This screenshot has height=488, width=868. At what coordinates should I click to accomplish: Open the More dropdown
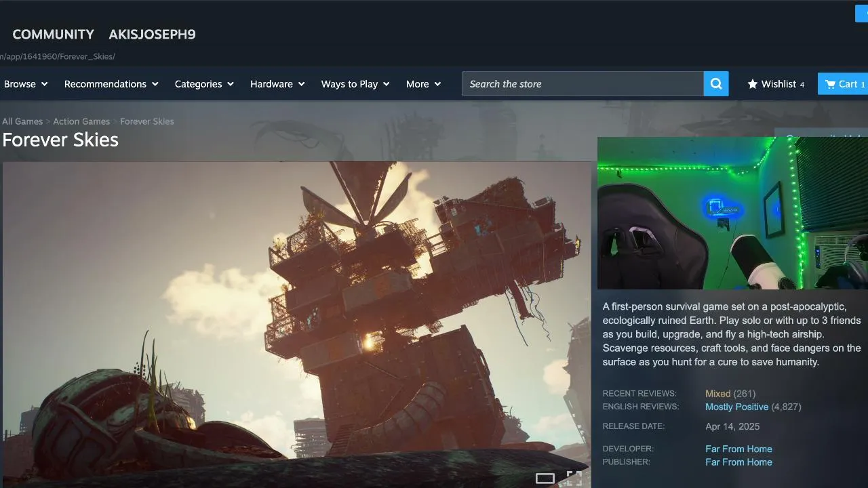[423, 84]
